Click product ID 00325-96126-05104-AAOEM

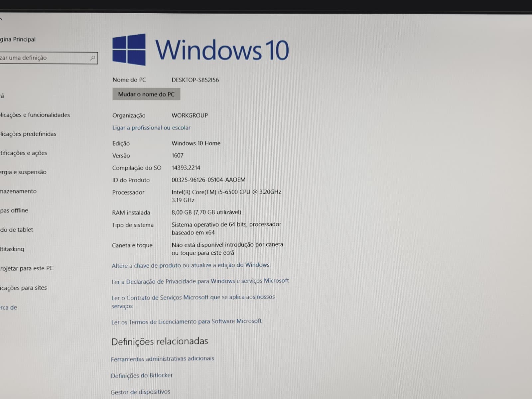(x=208, y=180)
